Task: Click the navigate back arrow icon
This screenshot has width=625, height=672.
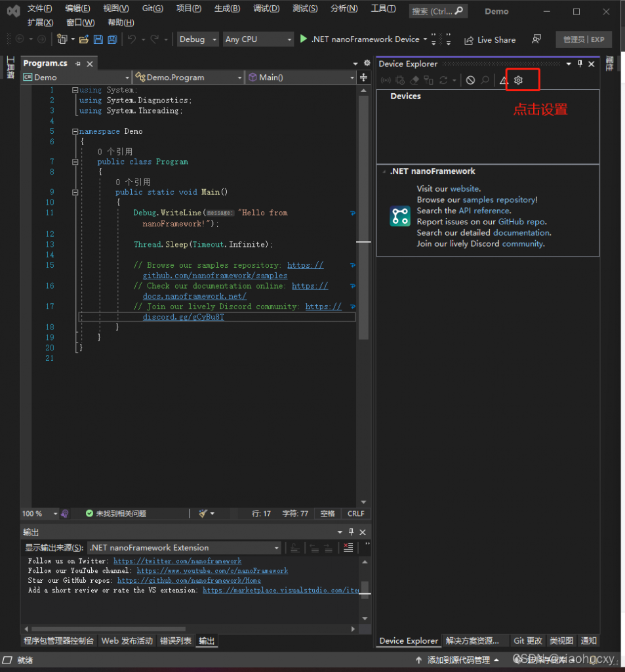Action: 20,39
